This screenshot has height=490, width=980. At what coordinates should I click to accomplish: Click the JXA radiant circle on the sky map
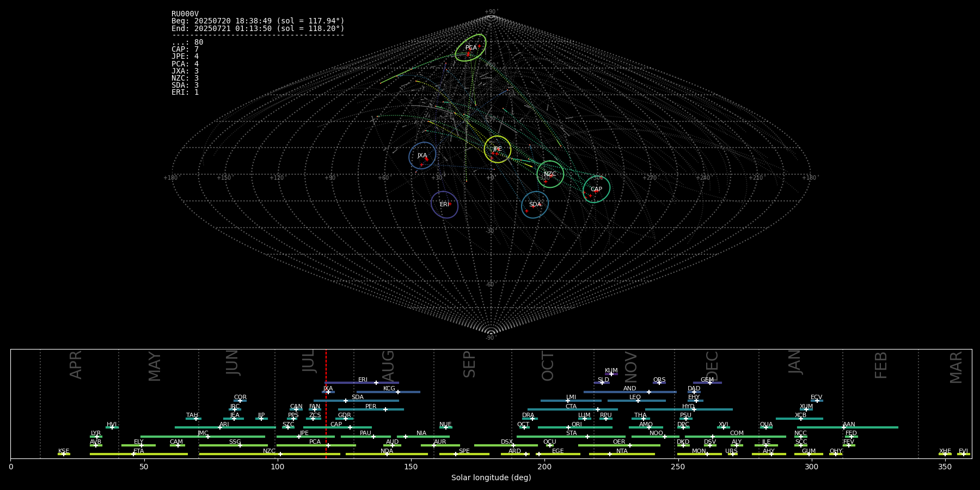point(422,156)
